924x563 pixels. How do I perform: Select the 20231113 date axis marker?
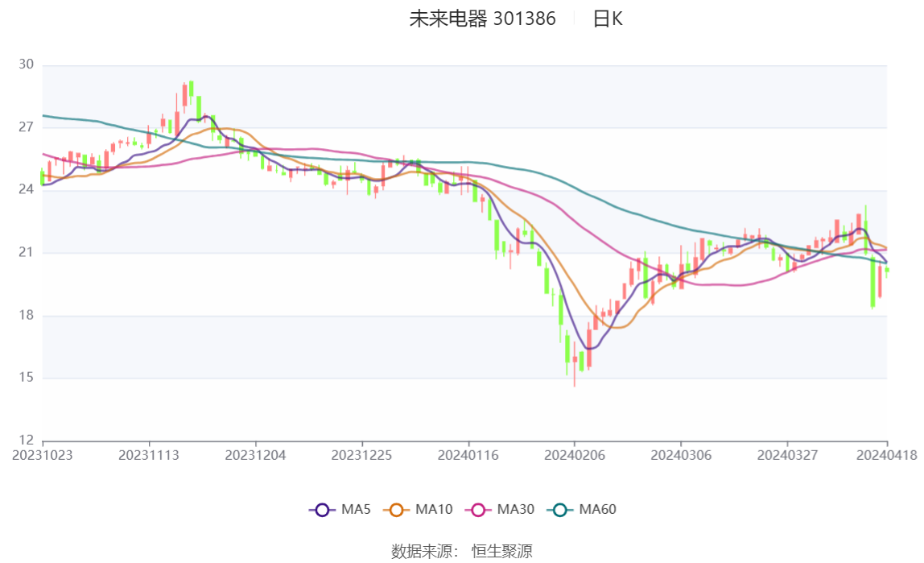[148, 456]
